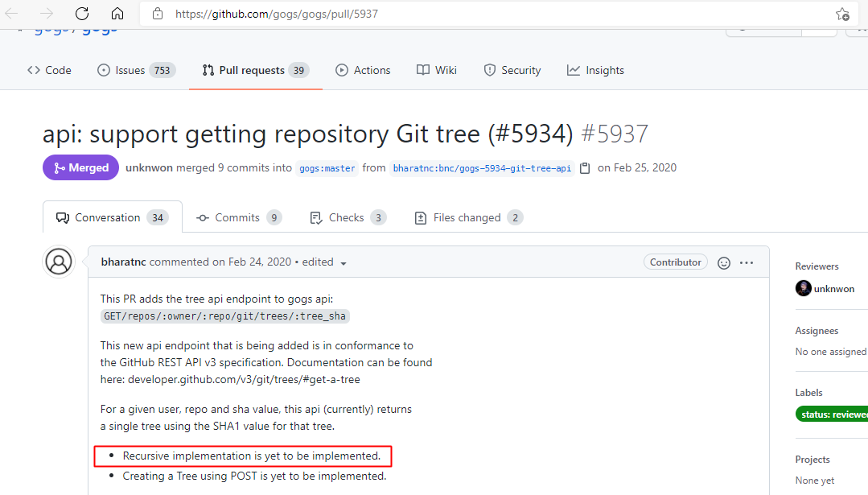Add this page to favorites via the star

pyautogui.click(x=841, y=14)
